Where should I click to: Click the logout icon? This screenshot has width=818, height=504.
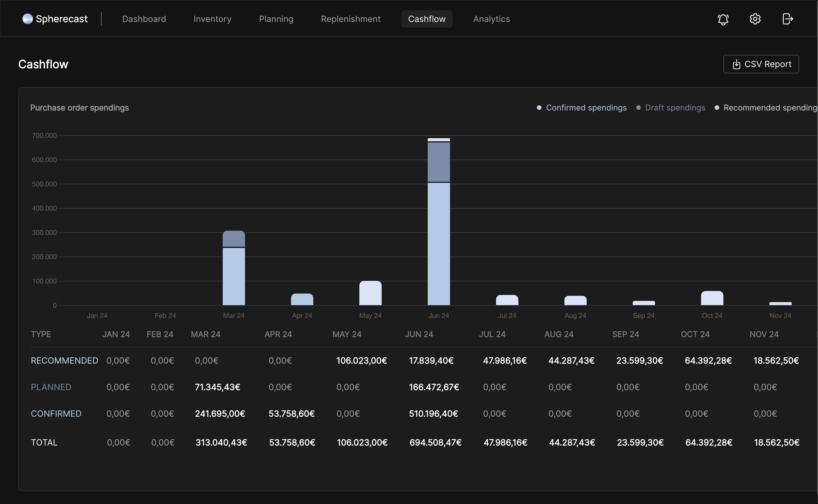coord(787,19)
